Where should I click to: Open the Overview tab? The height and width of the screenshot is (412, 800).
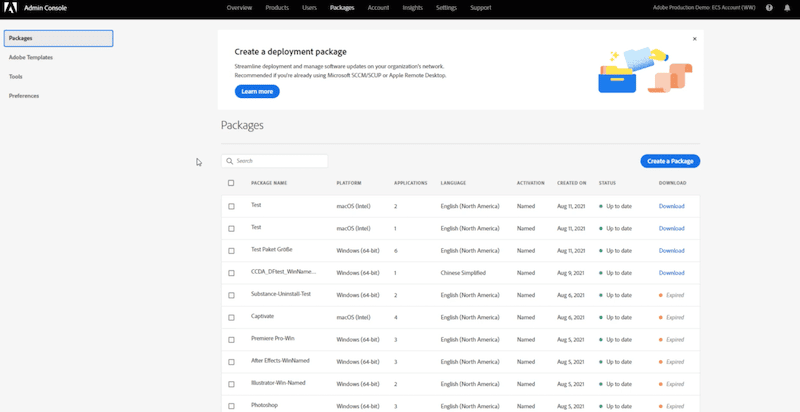tap(239, 8)
